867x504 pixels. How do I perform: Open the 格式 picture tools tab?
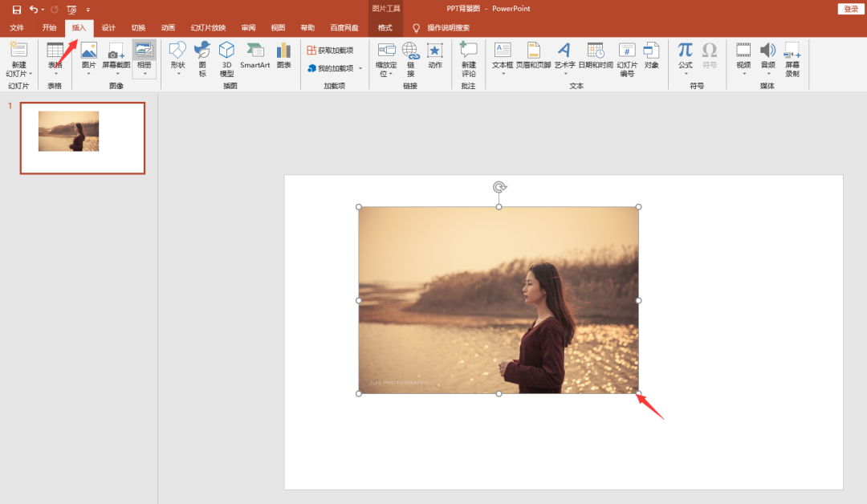point(385,27)
